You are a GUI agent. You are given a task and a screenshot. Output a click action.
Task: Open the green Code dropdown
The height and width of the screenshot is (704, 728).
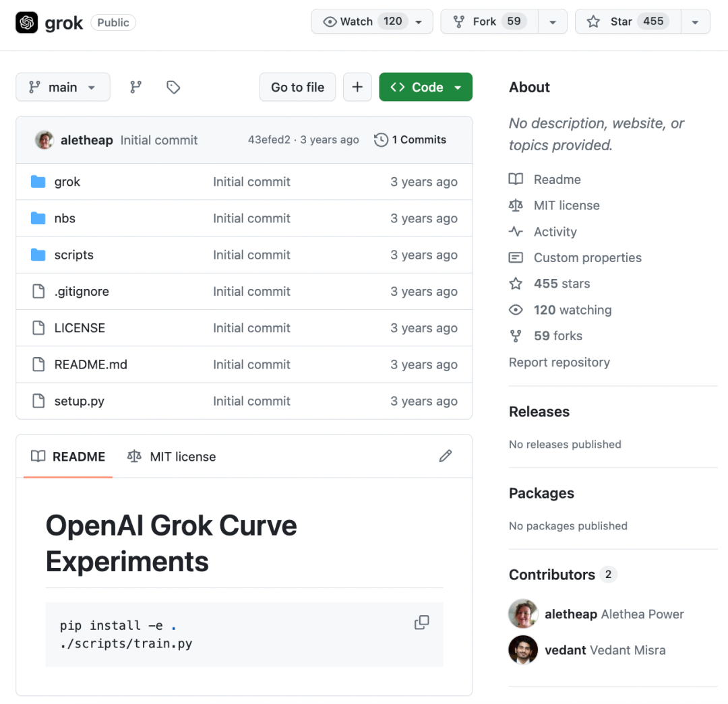click(426, 87)
